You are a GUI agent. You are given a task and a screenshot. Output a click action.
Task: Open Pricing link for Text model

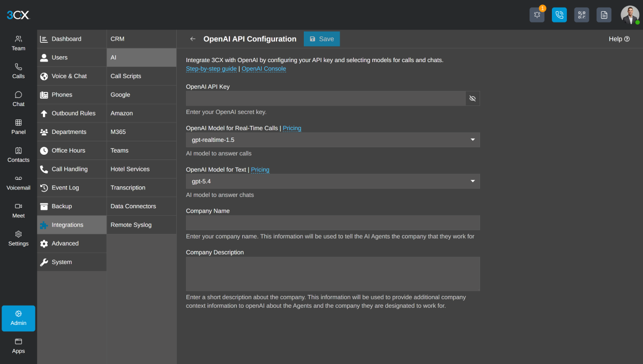260,170
